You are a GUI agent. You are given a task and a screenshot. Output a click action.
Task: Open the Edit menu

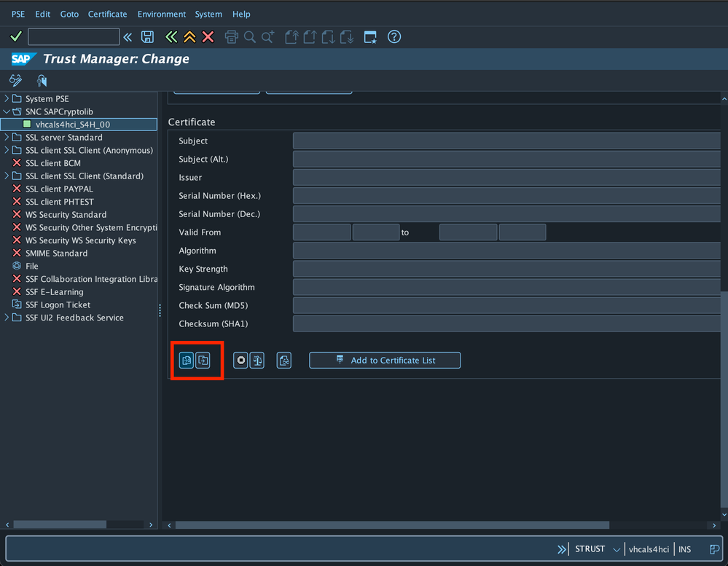[43, 14]
